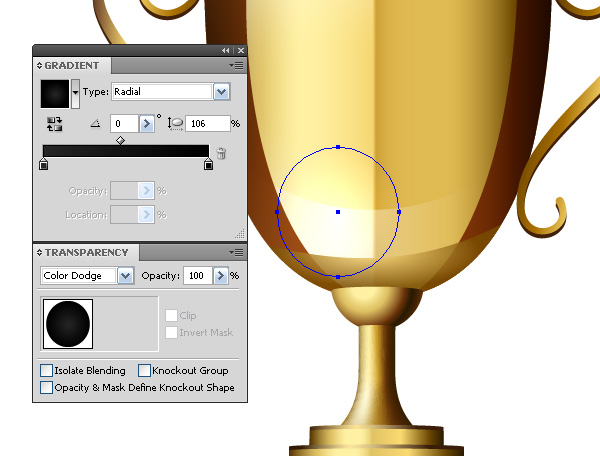Open the gradient stop Opacity arrow
Viewport: 600px width, 456px height.
(x=147, y=191)
